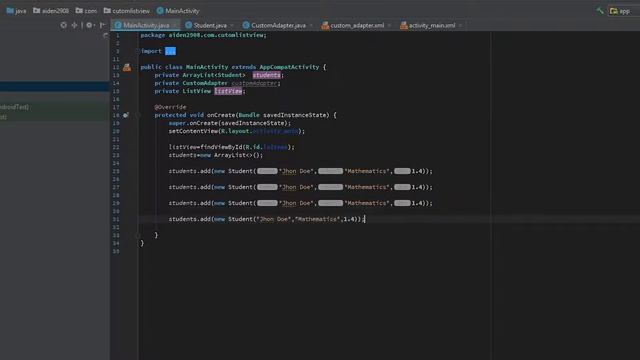Close the MainActivity.java tab
640x360 pixels.
(175, 25)
